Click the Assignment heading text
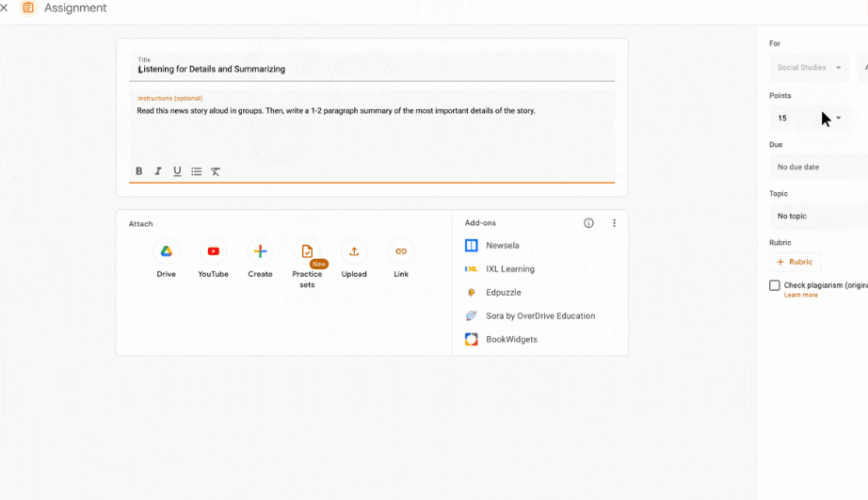The height and width of the screenshot is (500, 868). coord(75,8)
